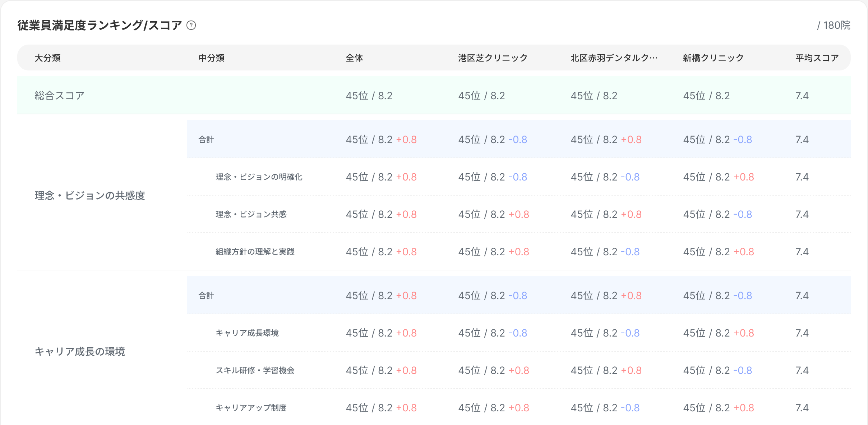The image size is (868, 425).
Task: Click 理念・ビジョンの明確化 subcategory
Action: 259,177
